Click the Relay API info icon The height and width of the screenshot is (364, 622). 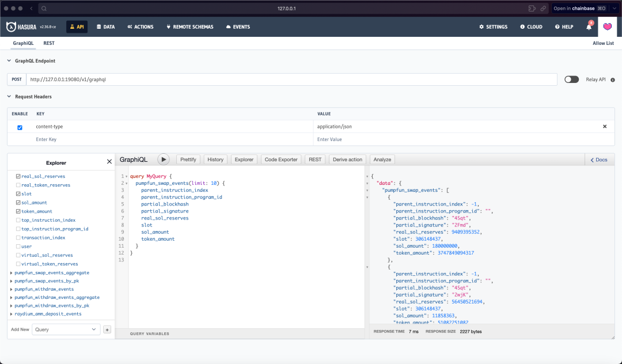click(x=613, y=79)
